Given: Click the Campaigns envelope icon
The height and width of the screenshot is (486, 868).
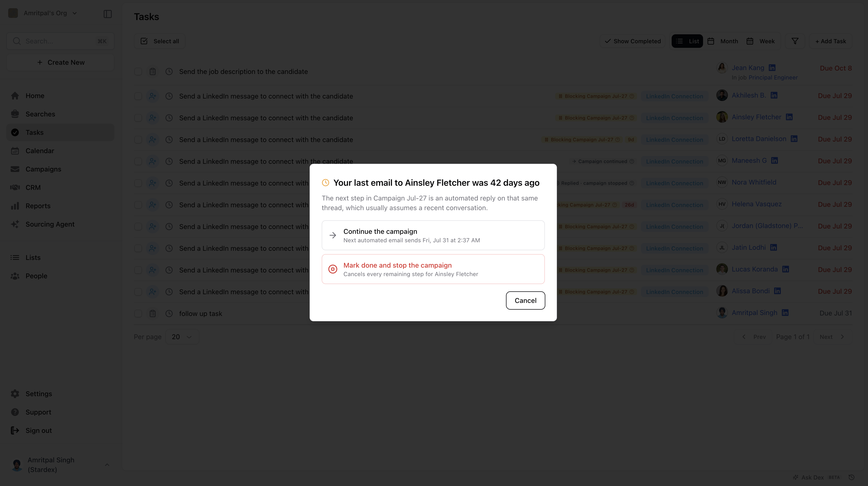Looking at the screenshot, I should (x=15, y=169).
